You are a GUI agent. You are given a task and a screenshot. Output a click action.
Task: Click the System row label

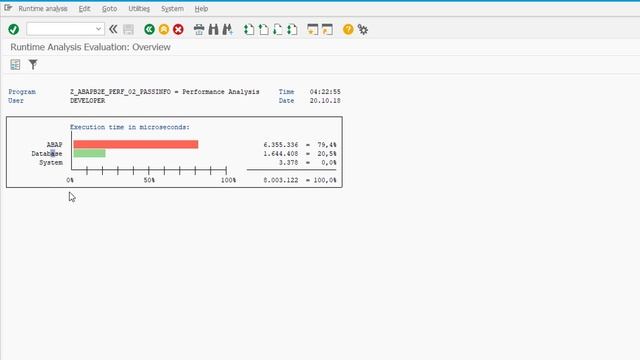(x=51, y=162)
